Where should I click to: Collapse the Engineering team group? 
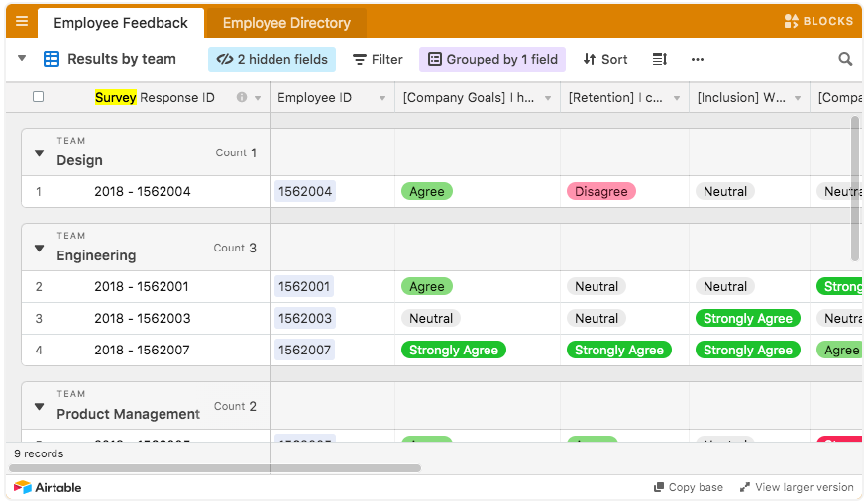(x=40, y=249)
